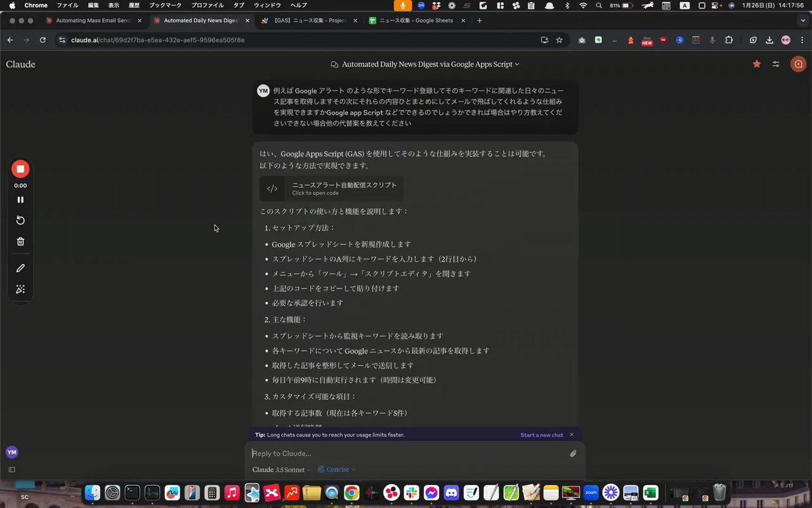Open the Trash in the Dock
This screenshot has width=812, height=508.
click(719, 492)
